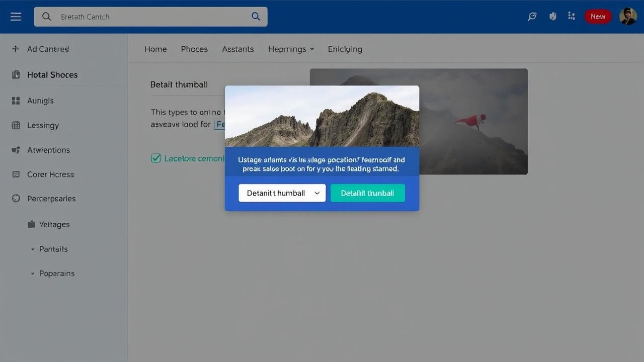The image size is (644, 362).
Task: Expand the Pantaits tree item
Action: (33, 249)
